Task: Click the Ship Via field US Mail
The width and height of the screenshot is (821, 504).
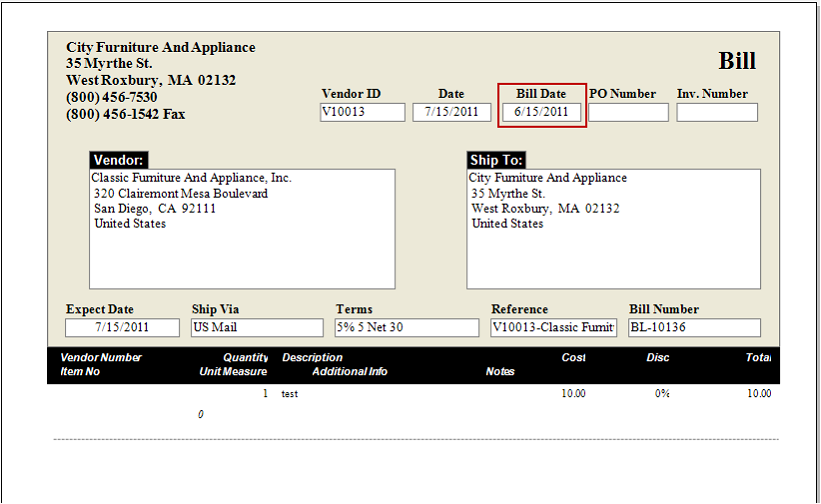Action: (x=257, y=328)
